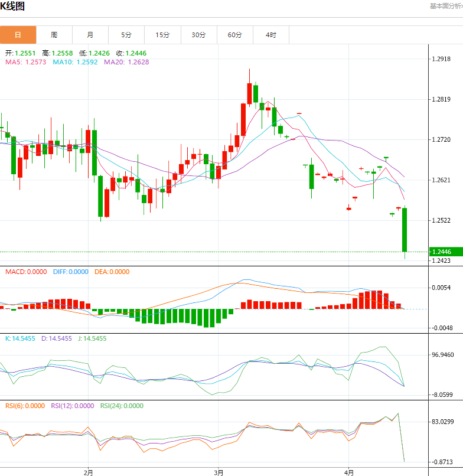Open the 30分 interval tab
Viewport: 463px width, 476px height.
(x=198, y=35)
